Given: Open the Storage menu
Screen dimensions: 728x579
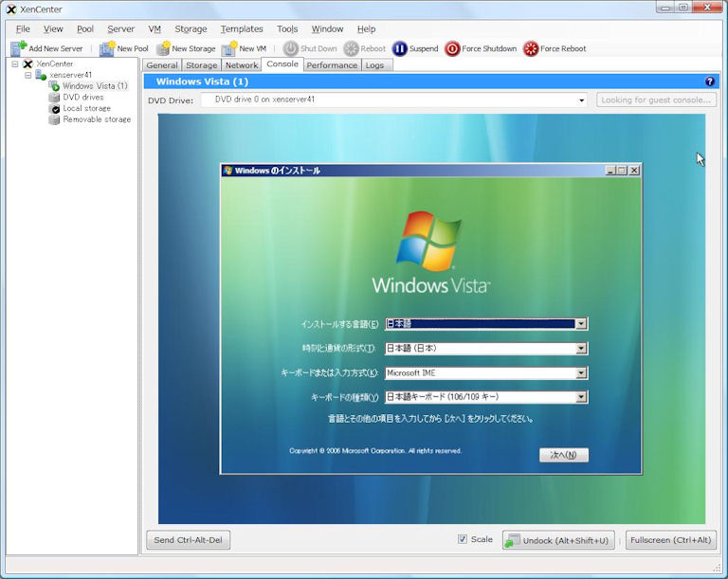Looking at the screenshot, I should [x=191, y=28].
